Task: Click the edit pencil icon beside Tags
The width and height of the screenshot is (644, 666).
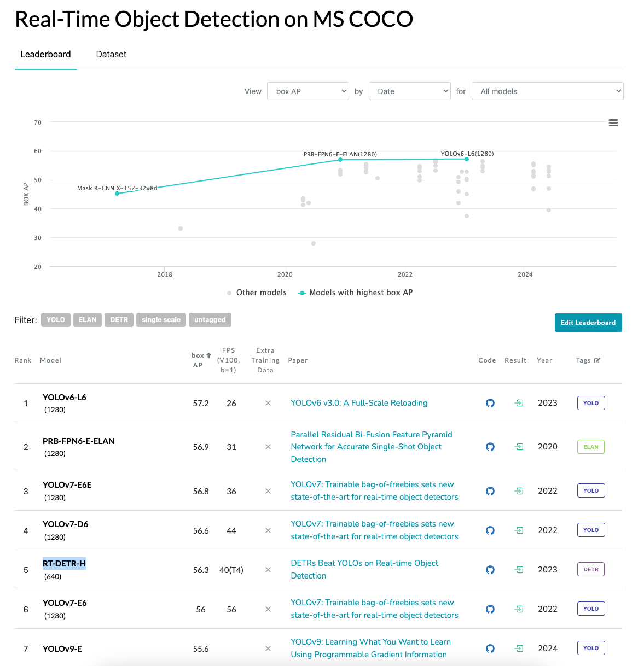Action: 597,360
